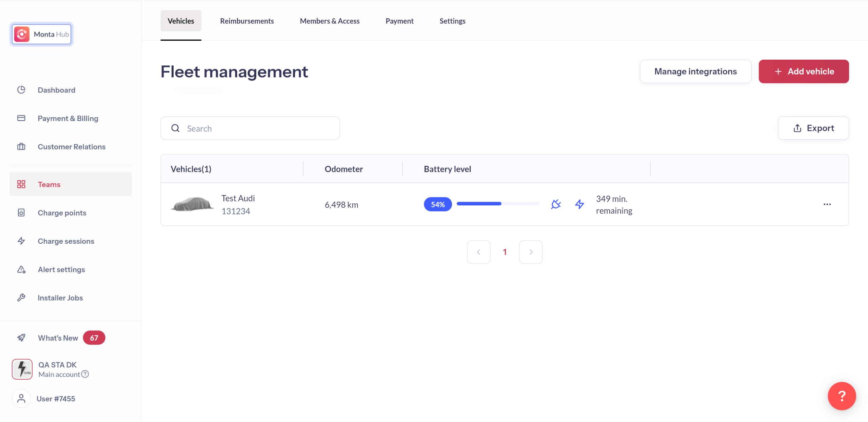Image resolution: width=868 pixels, height=422 pixels.
Task: Open Dashboard from the sidebar
Action: point(56,90)
